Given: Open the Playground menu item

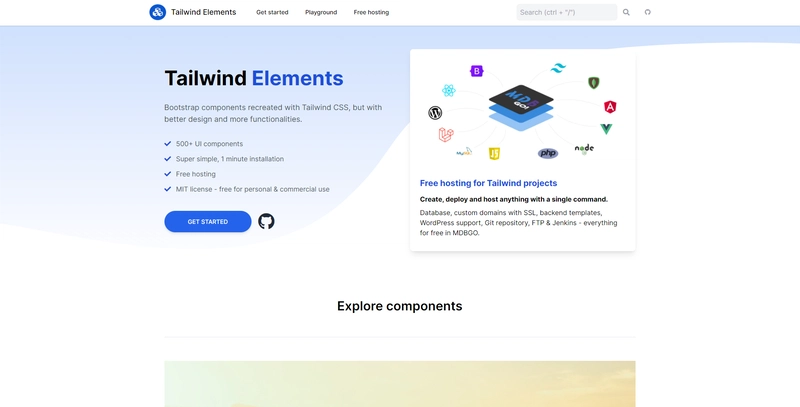Looking at the screenshot, I should pos(321,12).
